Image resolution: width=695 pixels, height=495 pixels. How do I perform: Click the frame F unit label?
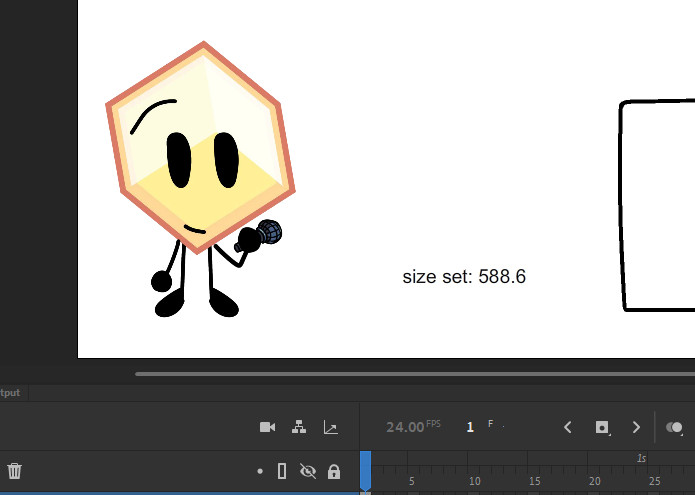(x=491, y=424)
